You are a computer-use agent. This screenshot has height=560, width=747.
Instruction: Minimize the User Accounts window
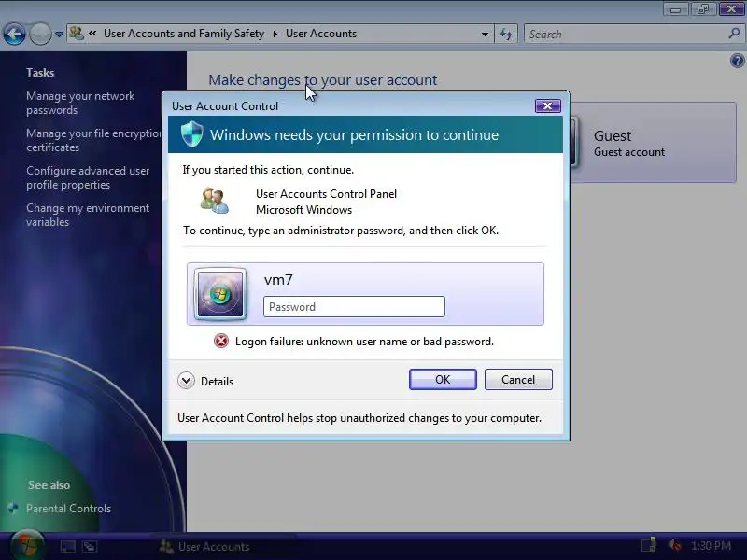(675, 8)
